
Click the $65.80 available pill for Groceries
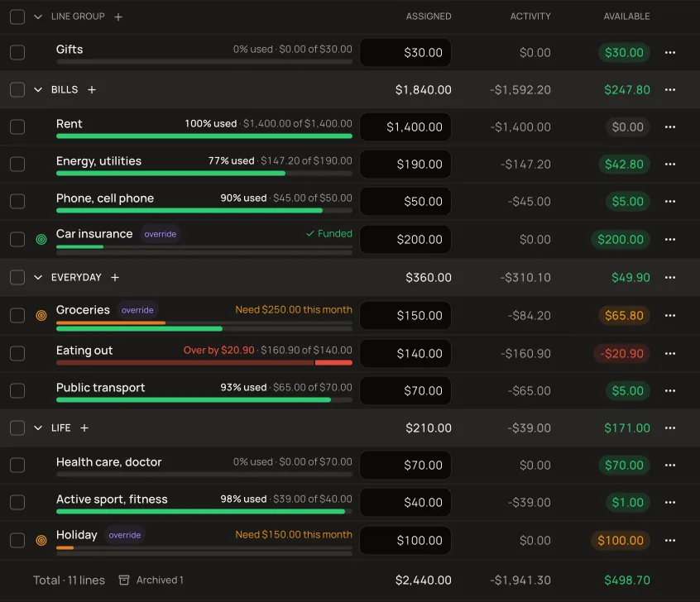coord(624,316)
